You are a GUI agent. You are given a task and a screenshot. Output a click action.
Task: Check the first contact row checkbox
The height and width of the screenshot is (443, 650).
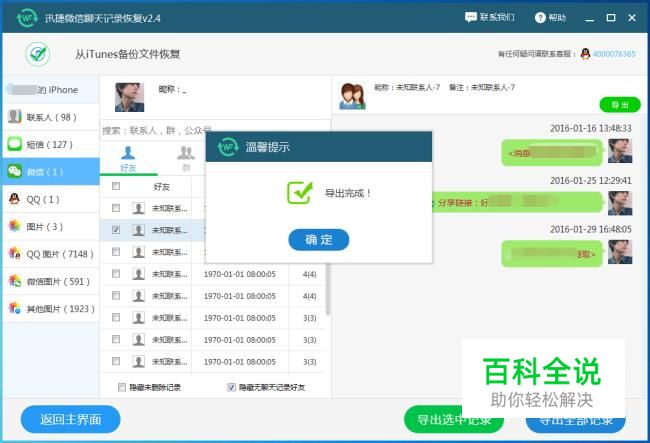point(116,208)
